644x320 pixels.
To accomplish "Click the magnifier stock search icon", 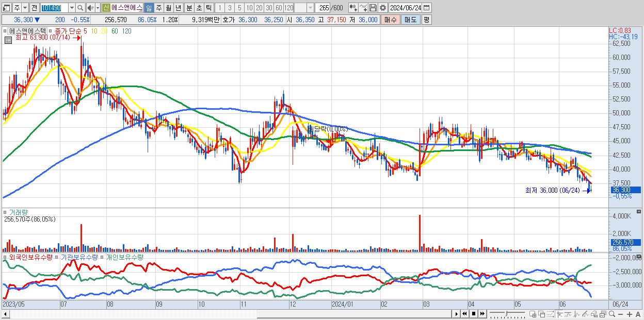I will point(81,8).
